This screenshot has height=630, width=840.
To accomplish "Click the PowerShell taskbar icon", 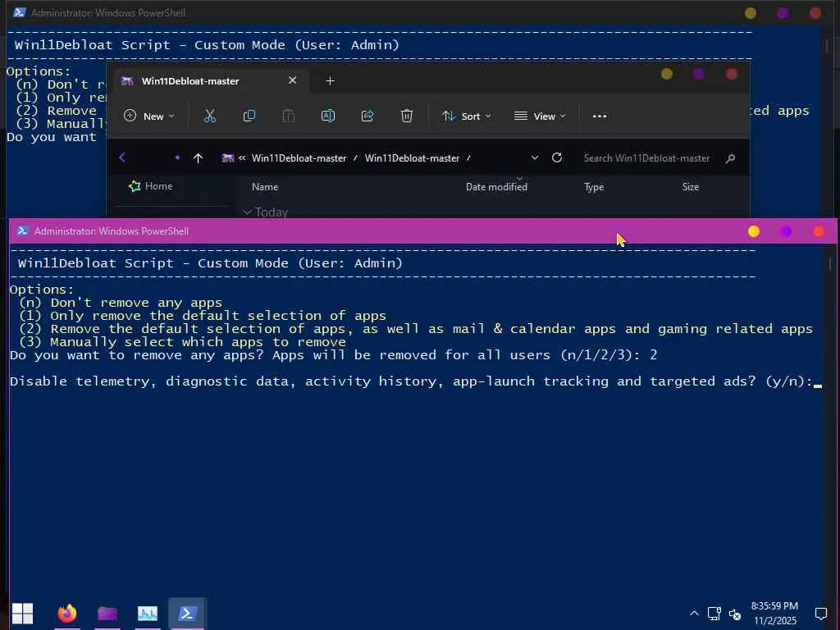I will click(x=187, y=613).
